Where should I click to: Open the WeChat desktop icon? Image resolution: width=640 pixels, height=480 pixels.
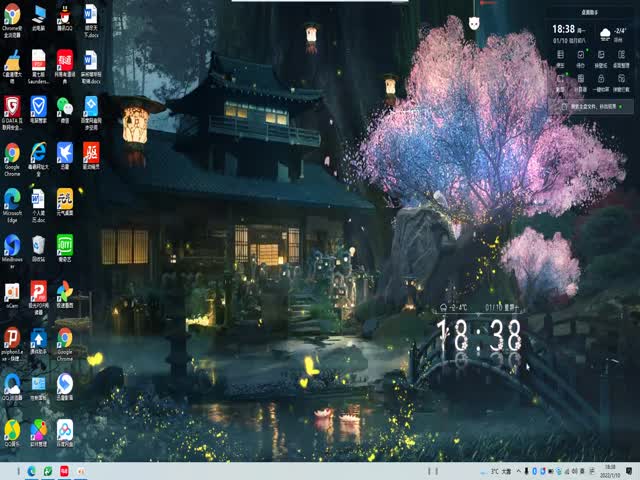[64, 108]
